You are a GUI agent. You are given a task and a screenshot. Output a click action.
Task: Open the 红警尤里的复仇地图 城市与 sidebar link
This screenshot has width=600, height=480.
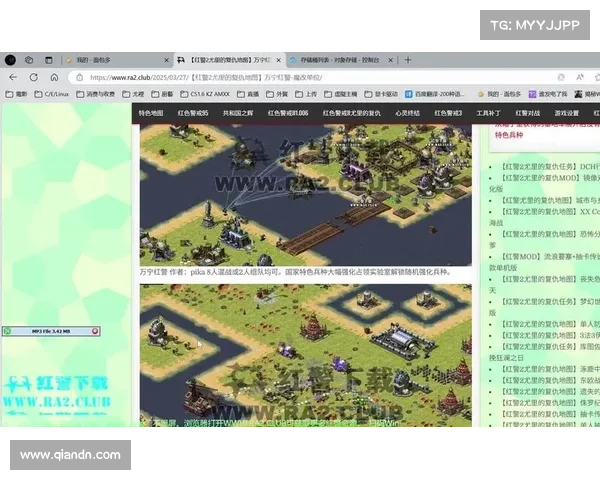pyautogui.click(x=548, y=200)
